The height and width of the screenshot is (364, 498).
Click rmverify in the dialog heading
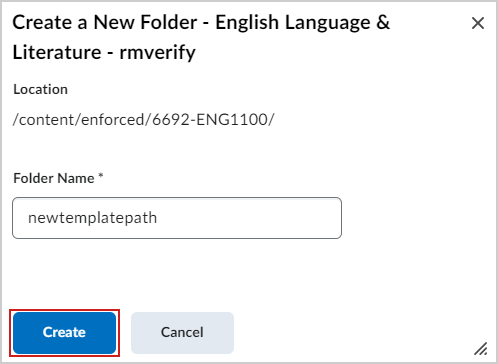(x=157, y=52)
